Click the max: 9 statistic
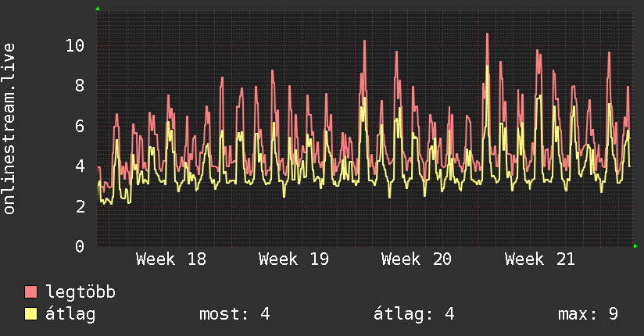Image resolution: width=644 pixels, height=336 pixels. [x=589, y=314]
